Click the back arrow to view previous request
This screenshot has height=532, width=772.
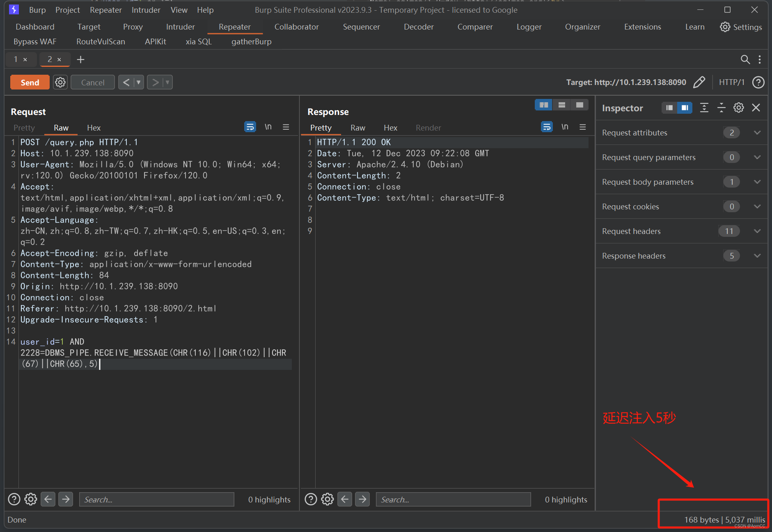pyautogui.click(x=126, y=82)
